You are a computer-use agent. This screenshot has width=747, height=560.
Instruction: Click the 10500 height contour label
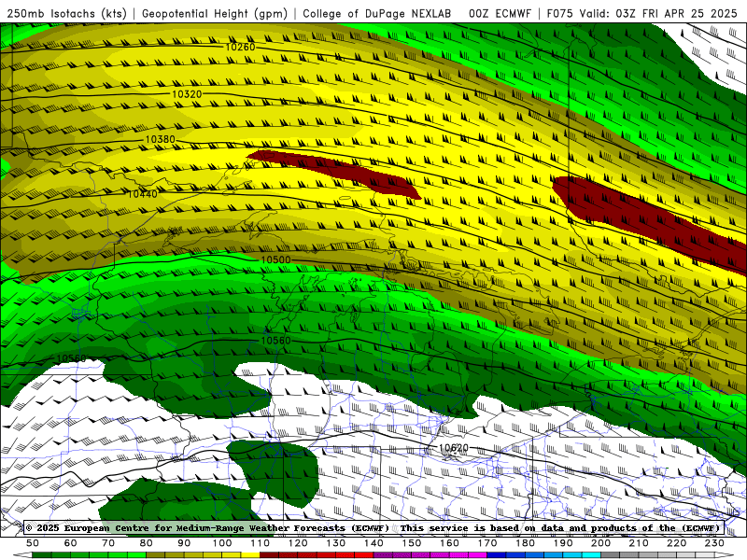pyautogui.click(x=275, y=259)
